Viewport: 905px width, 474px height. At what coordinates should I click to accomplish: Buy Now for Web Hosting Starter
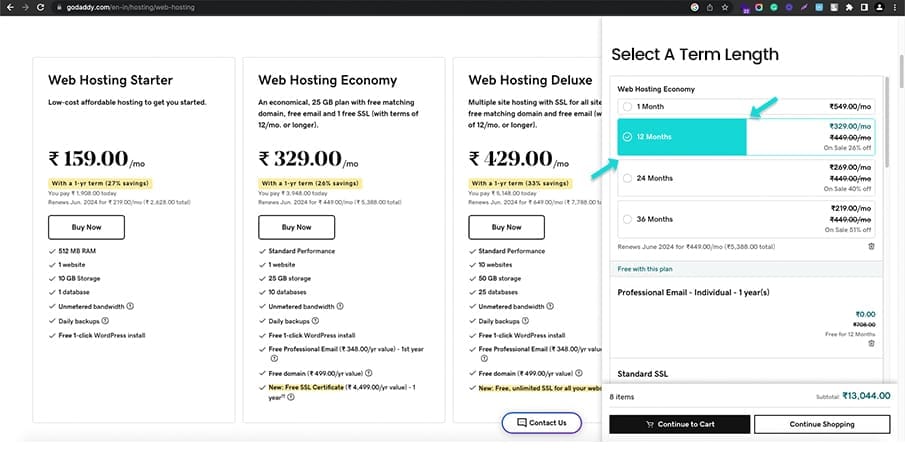[87, 228]
